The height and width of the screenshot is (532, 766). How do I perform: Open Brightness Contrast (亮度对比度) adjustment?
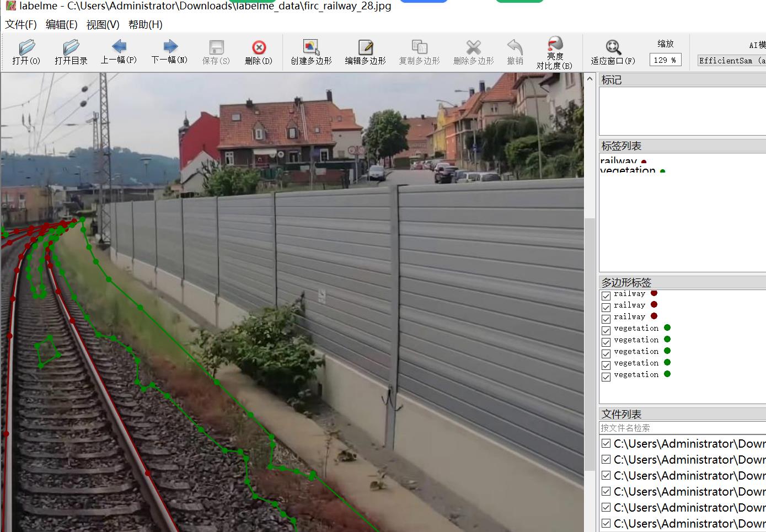pos(554,52)
